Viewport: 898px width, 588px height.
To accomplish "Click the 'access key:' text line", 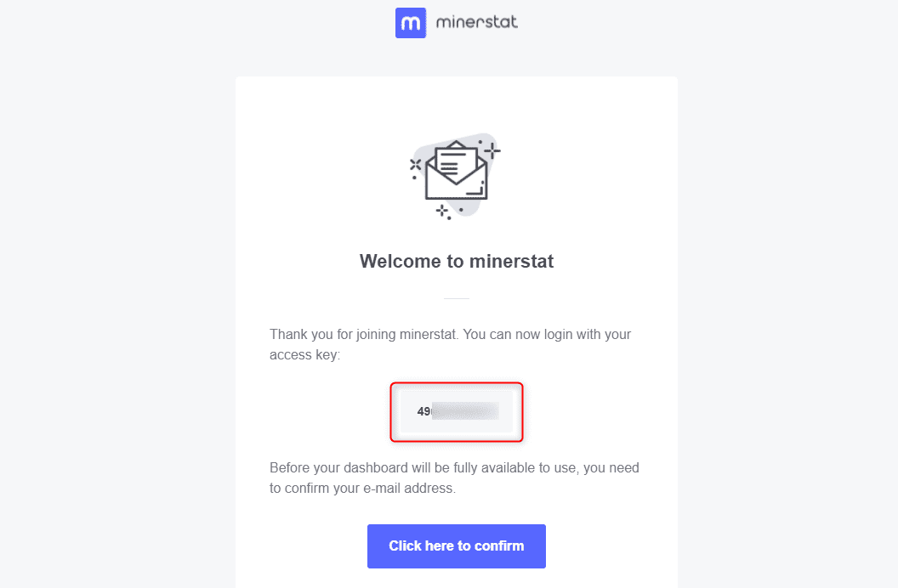I will point(304,354).
